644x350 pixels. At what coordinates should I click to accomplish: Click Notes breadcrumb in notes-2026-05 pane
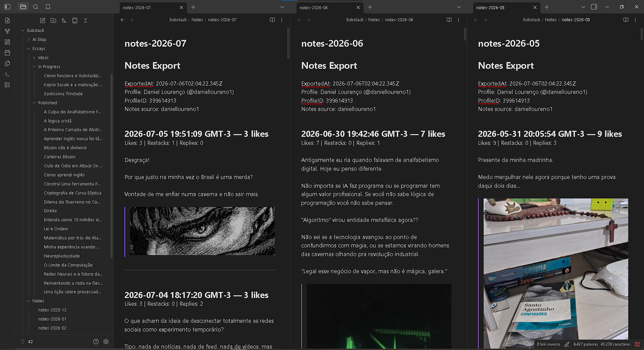(551, 20)
